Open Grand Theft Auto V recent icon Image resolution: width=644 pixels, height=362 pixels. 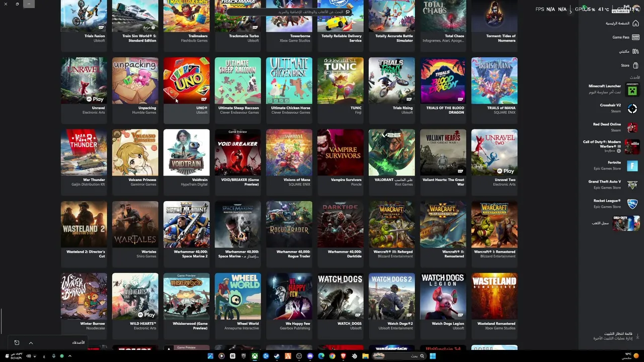click(x=632, y=185)
